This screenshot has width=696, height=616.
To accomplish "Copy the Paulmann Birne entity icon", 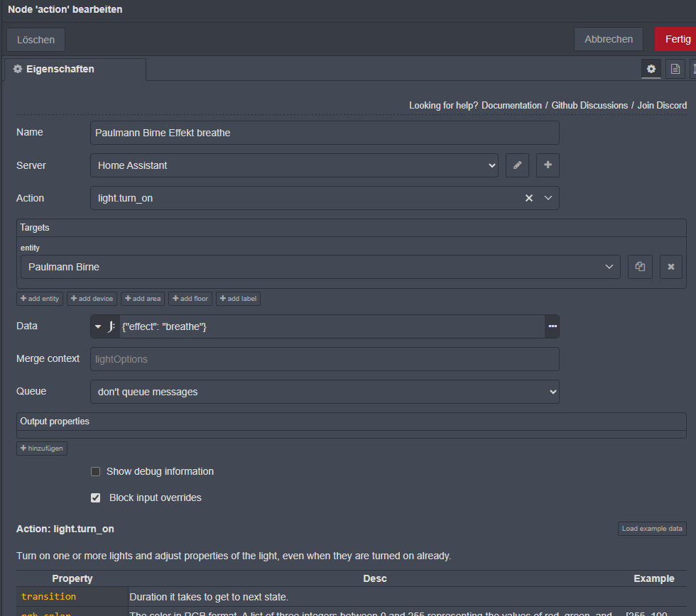I will (640, 267).
